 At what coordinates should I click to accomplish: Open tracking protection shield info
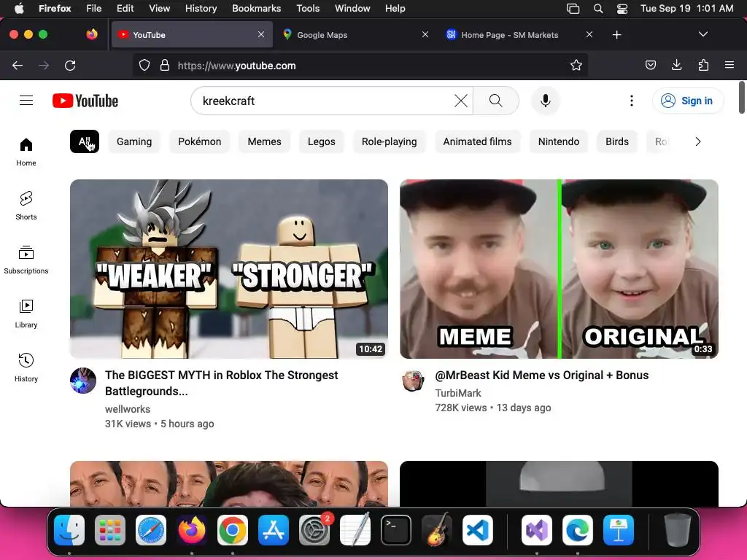[x=144, y=65]
